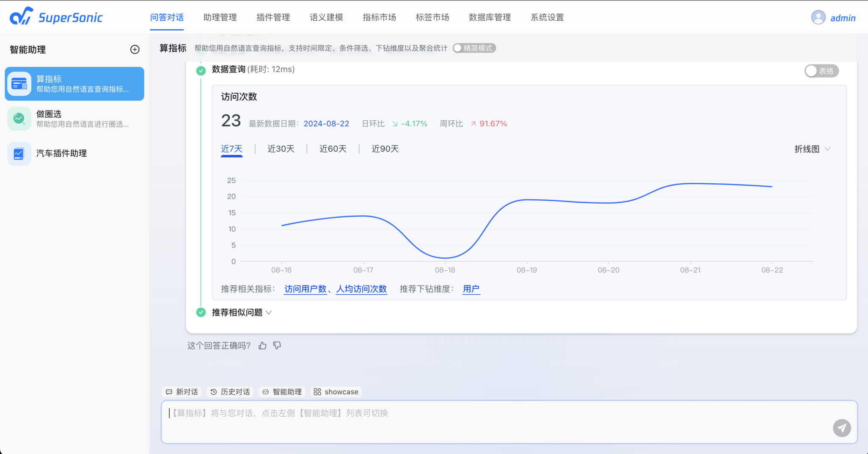Click the SuperSonic logo
868x454 pixels.
coord(56,17)
